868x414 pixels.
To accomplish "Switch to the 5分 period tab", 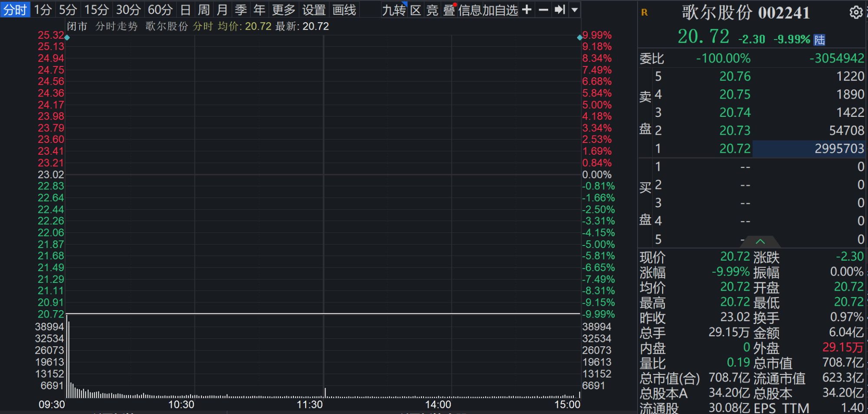I will [x=68, y=10].
